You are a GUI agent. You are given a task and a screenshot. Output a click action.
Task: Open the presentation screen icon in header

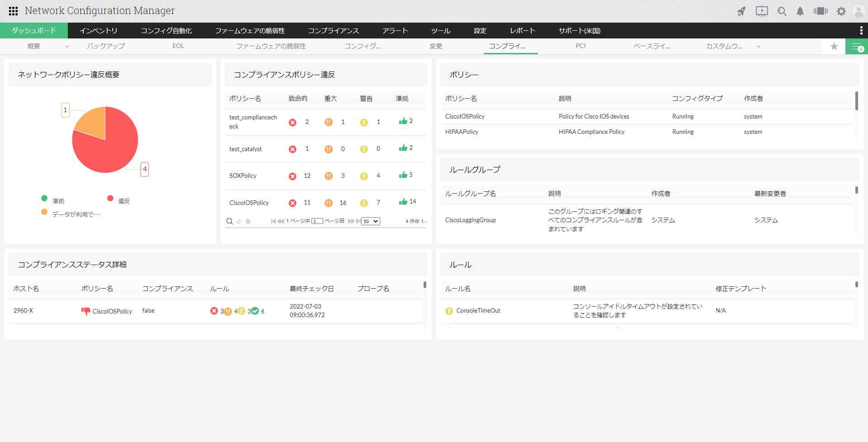click(x=762, y=11)
